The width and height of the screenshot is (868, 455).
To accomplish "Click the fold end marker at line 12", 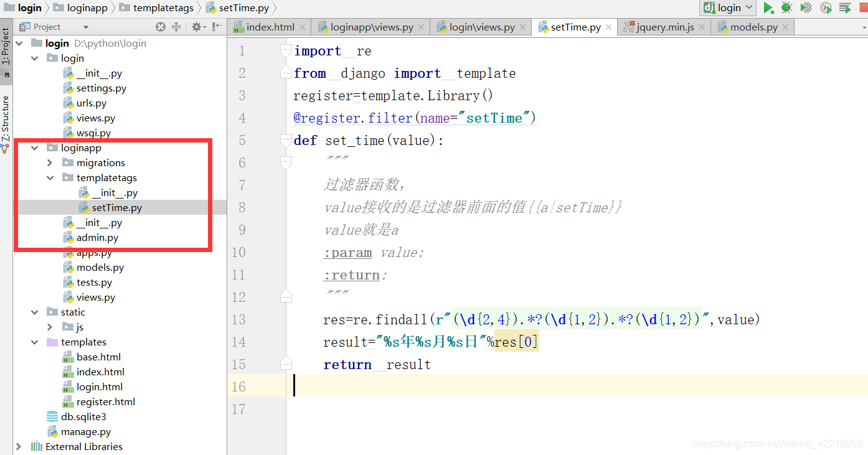I will (x=286, y=297).
